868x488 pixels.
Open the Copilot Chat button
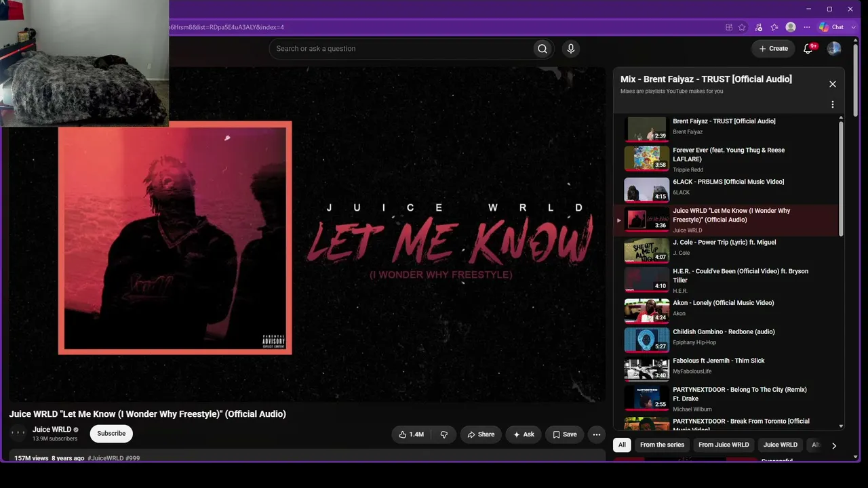pos(831,27)
